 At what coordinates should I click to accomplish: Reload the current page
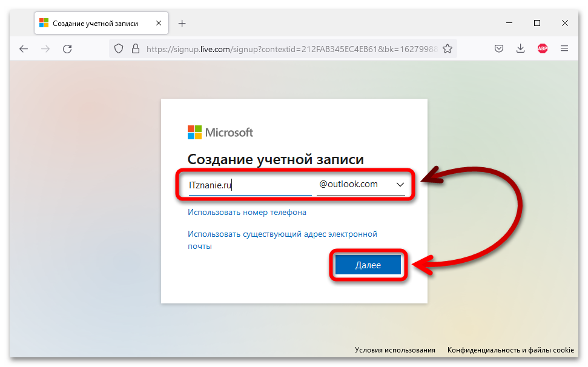pyautogui.click(x=67, y=48)
